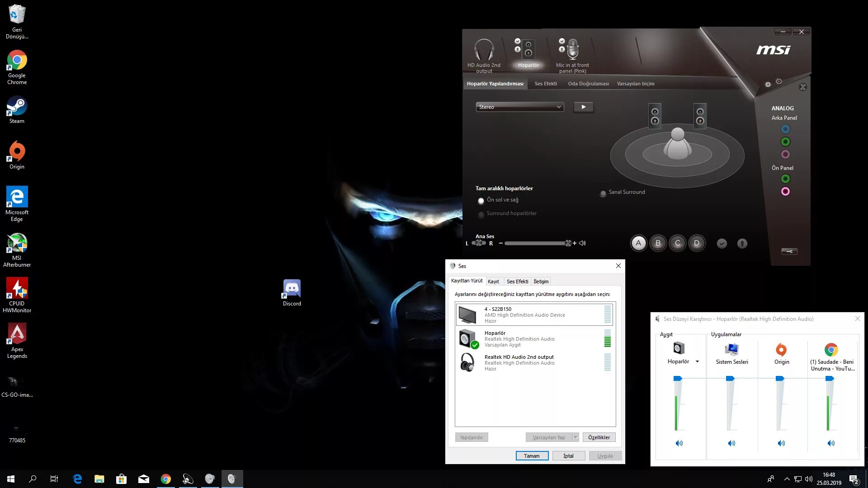Click Varsayılan Yap button in Ses dialog
Viewport: 868px width, 488px height.
point(549,437)
